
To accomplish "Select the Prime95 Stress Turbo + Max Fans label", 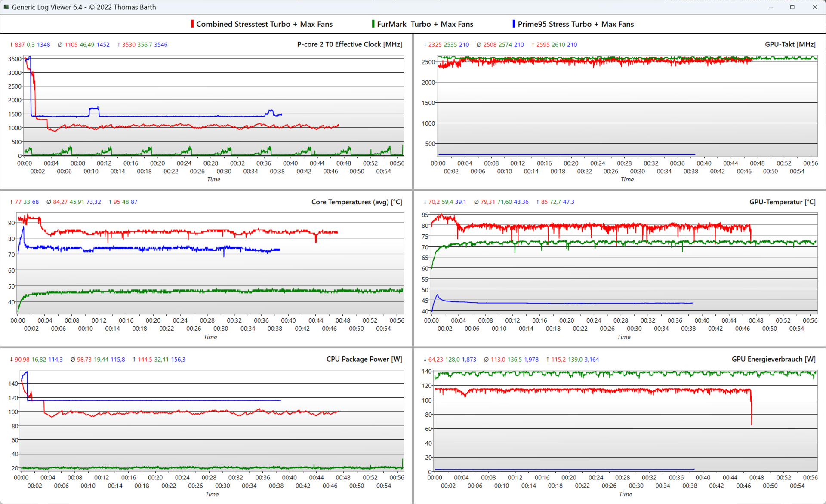I will (575, 24).
